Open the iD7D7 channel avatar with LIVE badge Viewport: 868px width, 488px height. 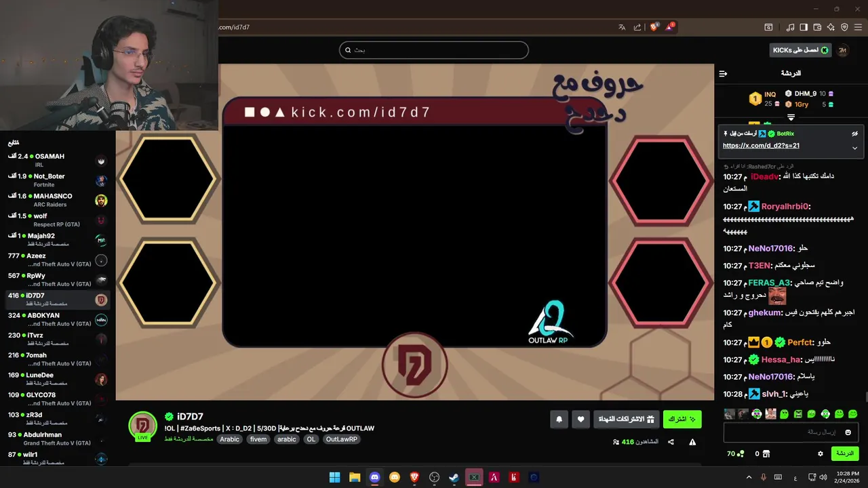click(x=142, y=426)
